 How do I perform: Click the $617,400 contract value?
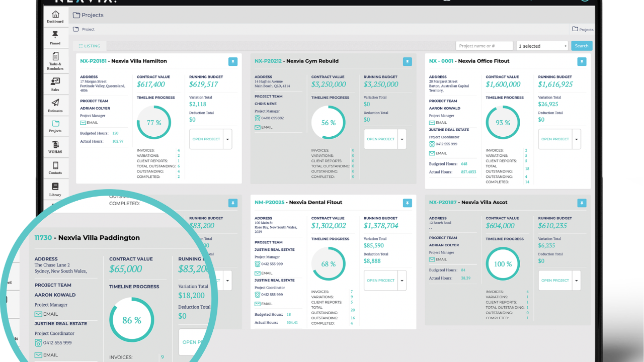[x=151, y=84]
